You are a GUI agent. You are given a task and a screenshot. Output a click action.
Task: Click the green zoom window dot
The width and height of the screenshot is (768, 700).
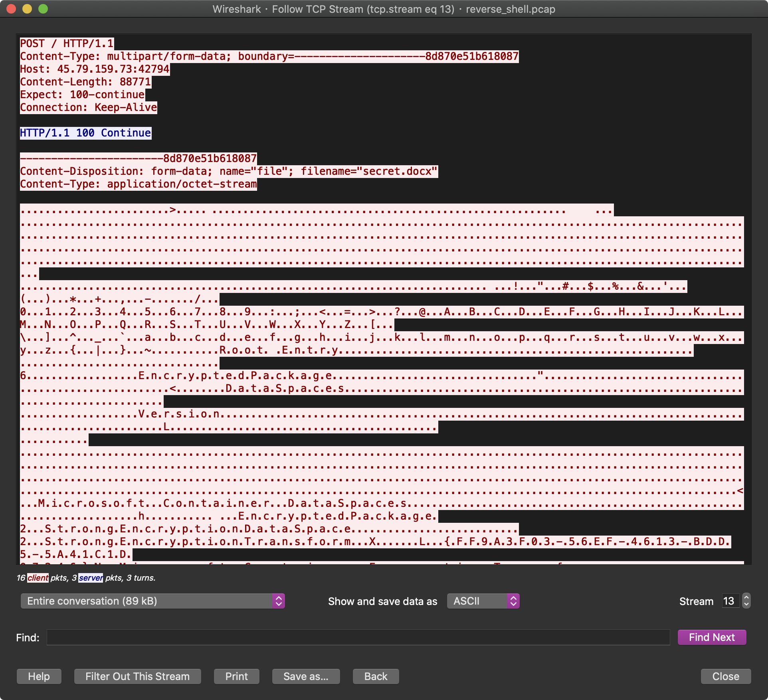(43, 9)
